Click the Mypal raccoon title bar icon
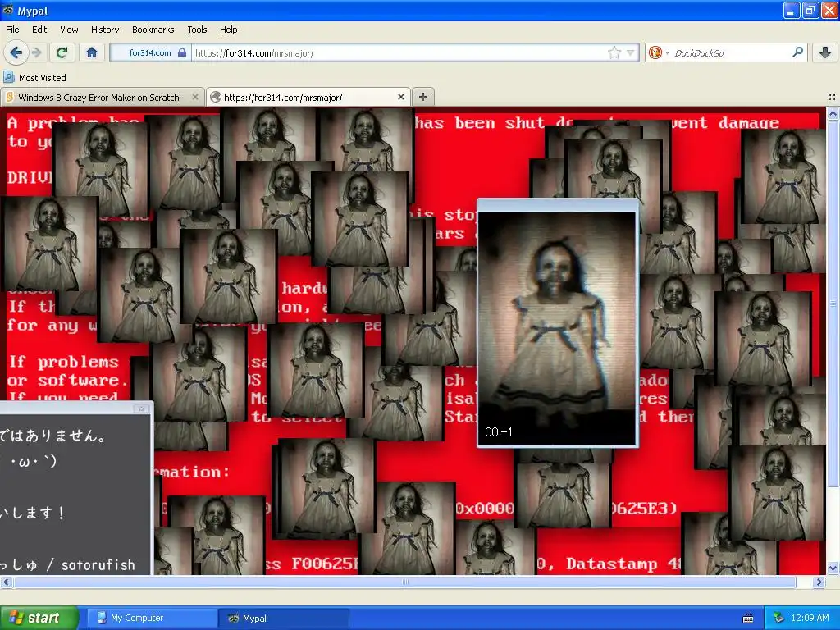The image size is (840, 630). pos(8,10)
